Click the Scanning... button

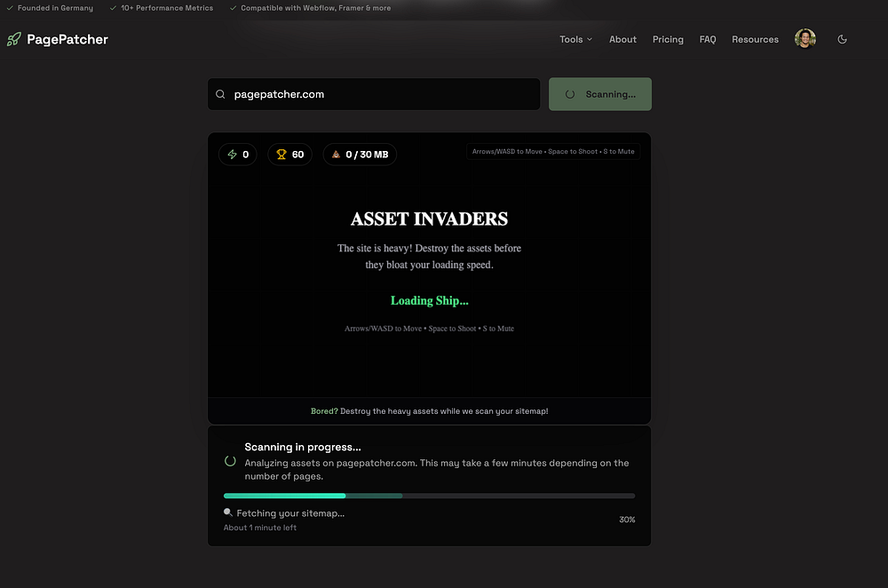pyautogui.click(x=599, y=94)
